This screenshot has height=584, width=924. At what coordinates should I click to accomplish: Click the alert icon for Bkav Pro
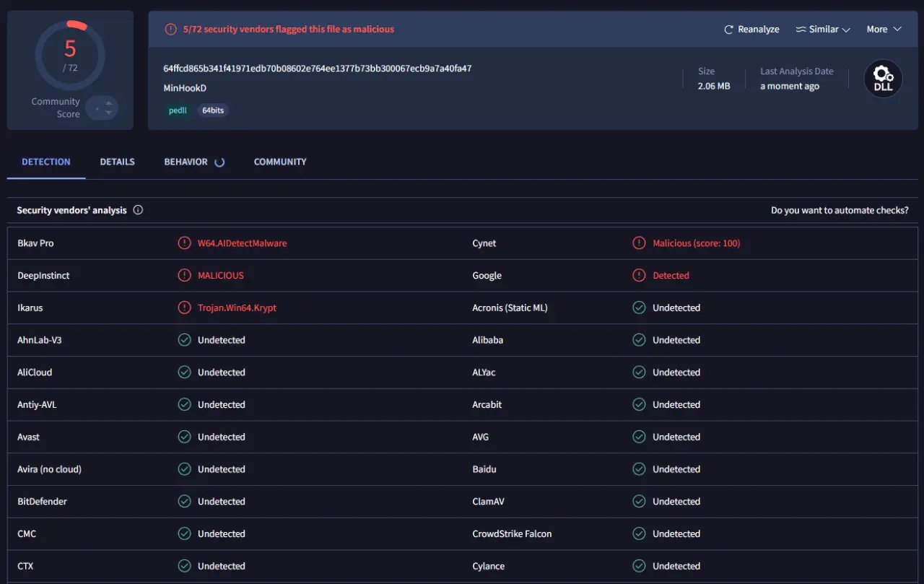tap(184, 243)
